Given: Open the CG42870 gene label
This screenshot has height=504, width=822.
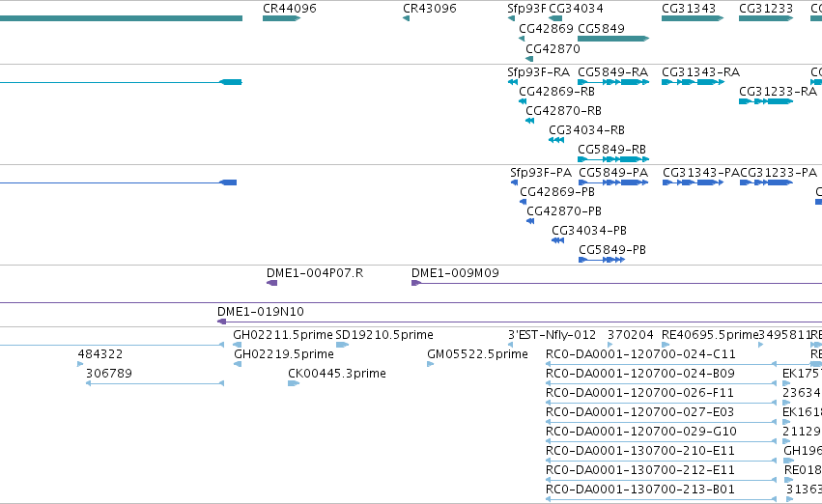Looking at the screenshot, I should click(553, 48).
